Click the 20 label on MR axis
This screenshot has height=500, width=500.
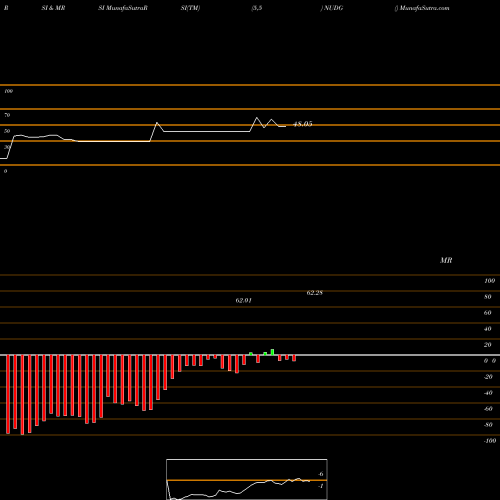point(488,345)
